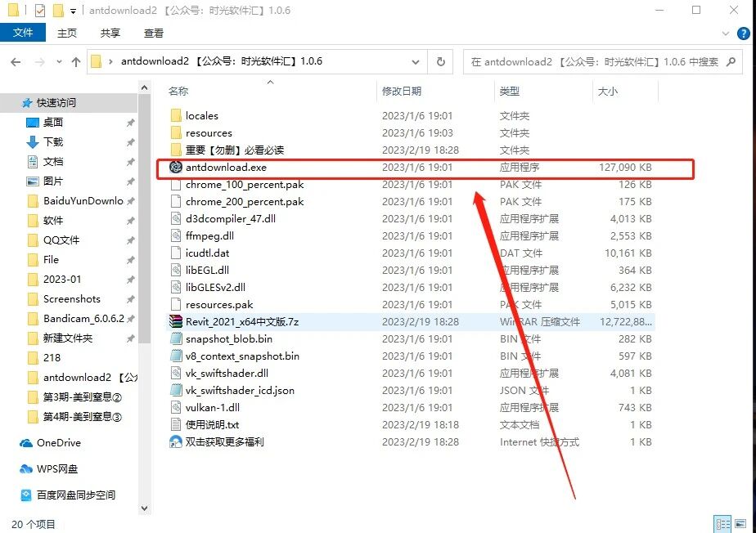Screen dimensions: 756x533
Task: Open folder 218 in the sidebar
Action: click(x=52, y=357)
